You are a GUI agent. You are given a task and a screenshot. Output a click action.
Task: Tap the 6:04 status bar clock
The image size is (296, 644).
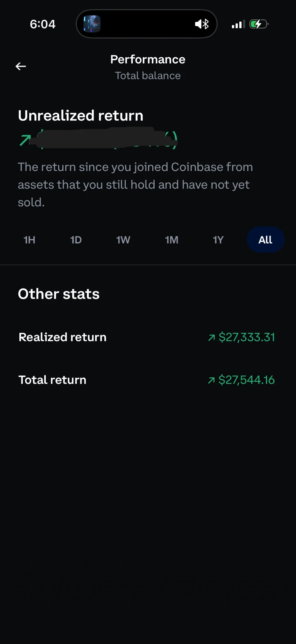click(43, 24)
